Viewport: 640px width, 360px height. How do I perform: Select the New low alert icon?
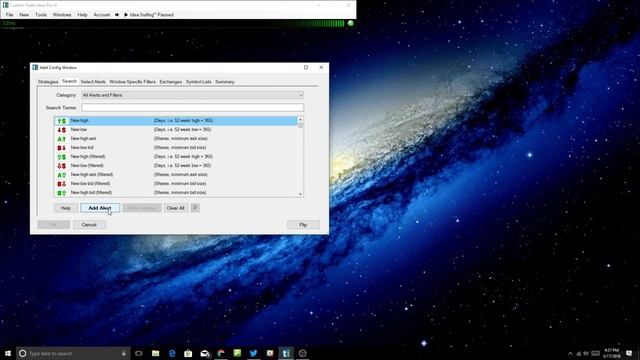[62, 130]
